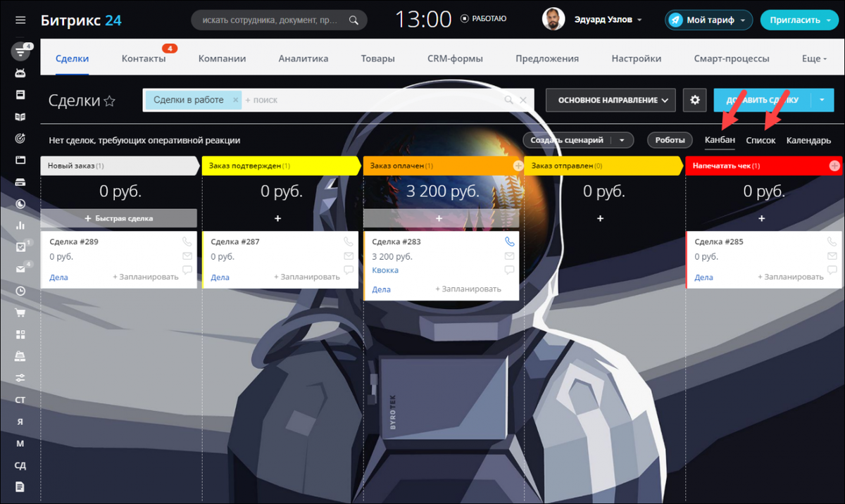Click the plus circle on Заказ оплачен stage

click(x=518, y=165)
